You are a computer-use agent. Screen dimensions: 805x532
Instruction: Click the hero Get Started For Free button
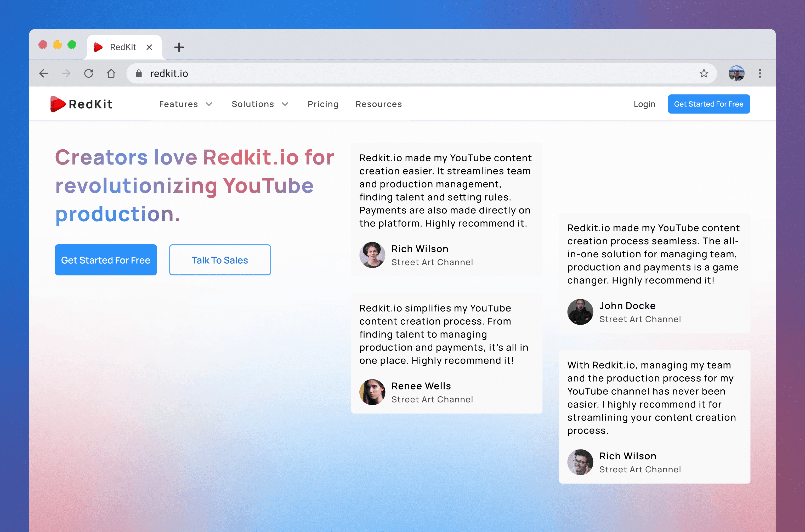coord(105,260)
